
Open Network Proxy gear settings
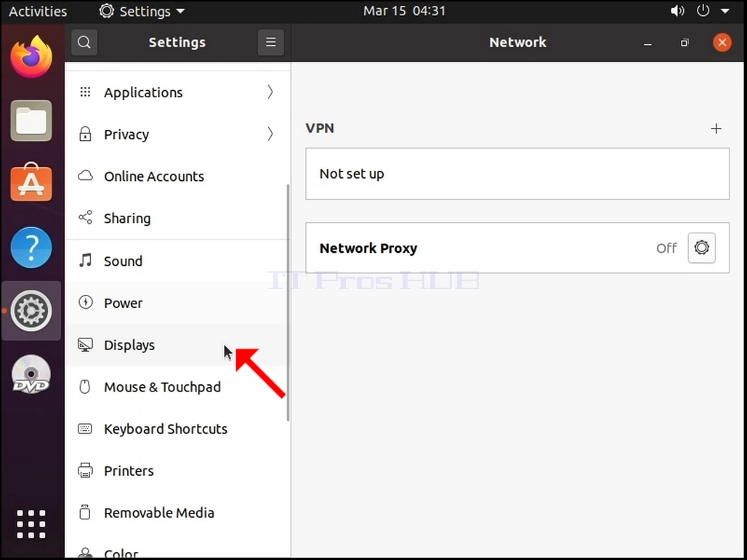click(701, 248)
